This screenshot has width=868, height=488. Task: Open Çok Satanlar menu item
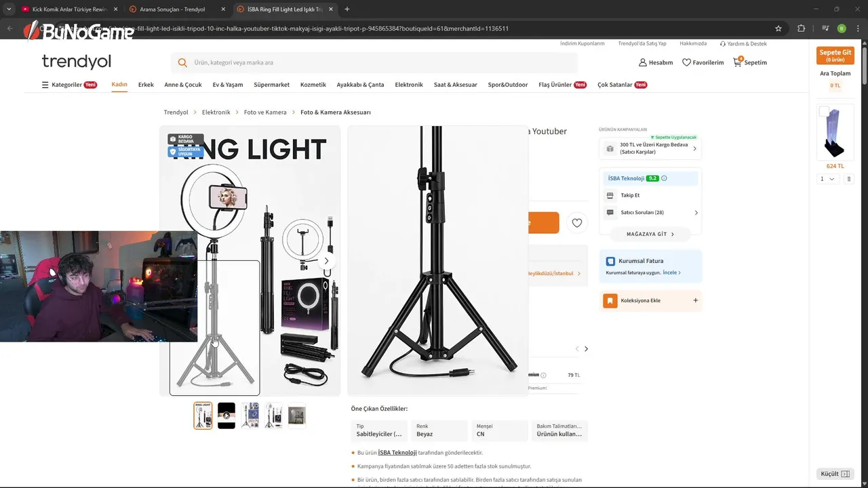(x=622, y=85)
